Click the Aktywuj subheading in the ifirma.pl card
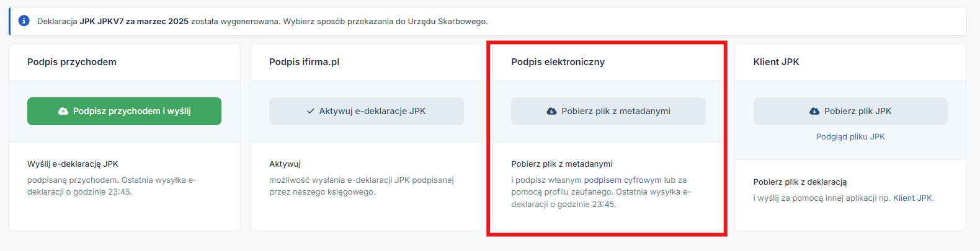980x251 pixels. click(285, 164)
